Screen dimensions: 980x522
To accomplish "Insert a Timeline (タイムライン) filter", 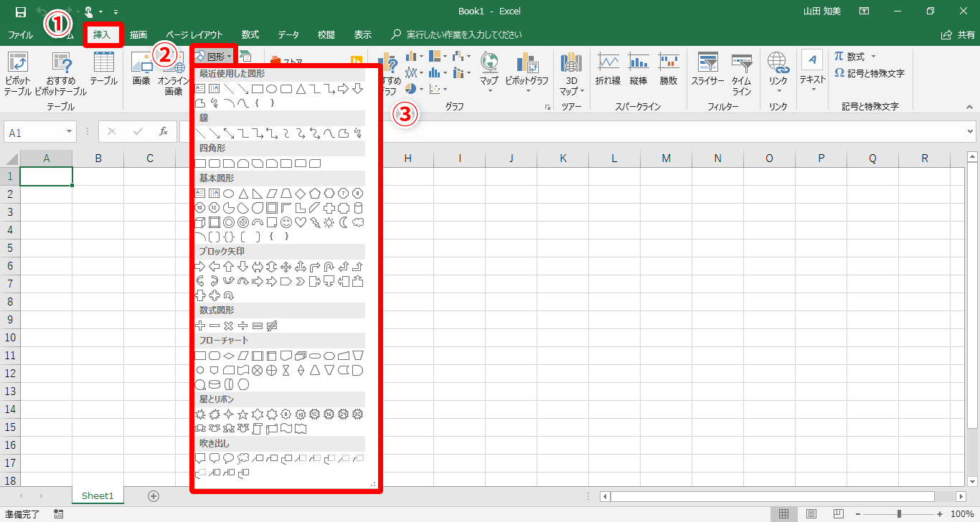I will point(742,73).
